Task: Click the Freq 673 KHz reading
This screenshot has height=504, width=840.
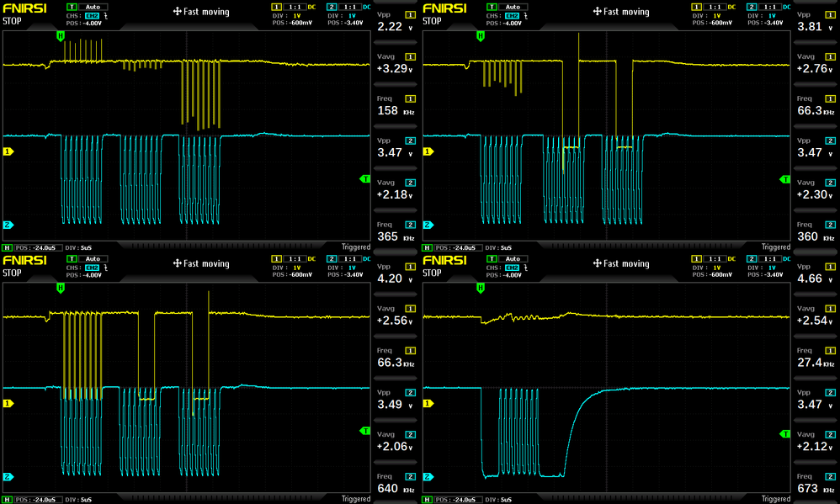Action: [816, 484]
